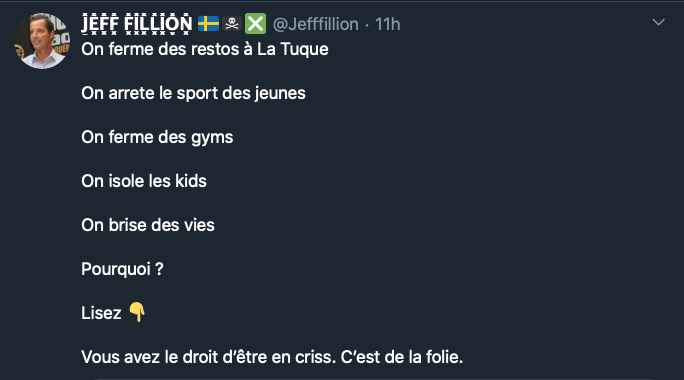684x380 pixels.
Task: Click the skull and crossbones emoji
Action: tap(232, 24)
